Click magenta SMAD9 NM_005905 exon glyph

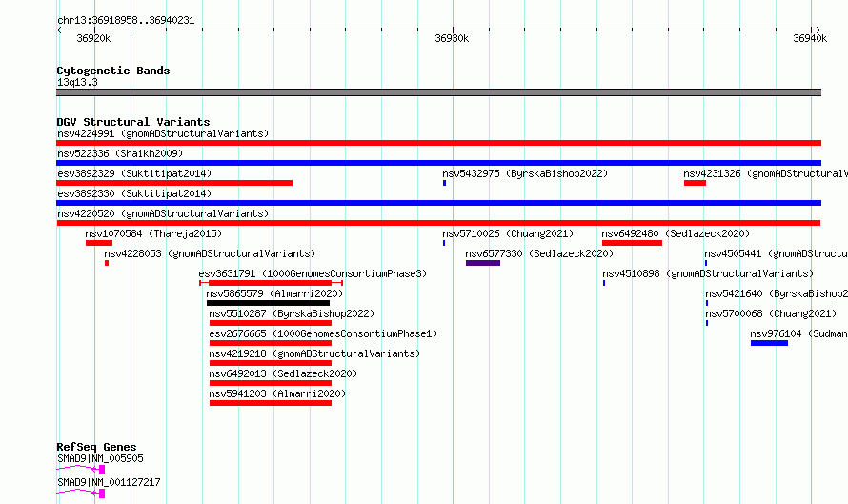[x=102, y=470]
